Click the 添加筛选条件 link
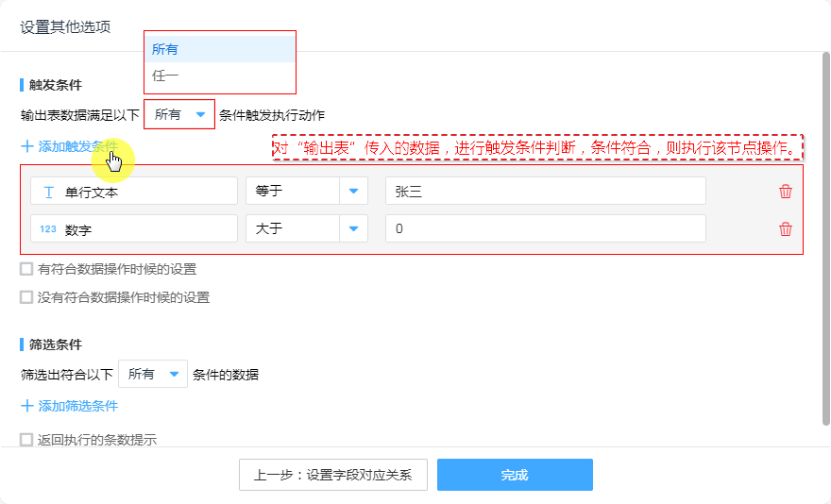 pyautogui.click(x=77, y=407)
